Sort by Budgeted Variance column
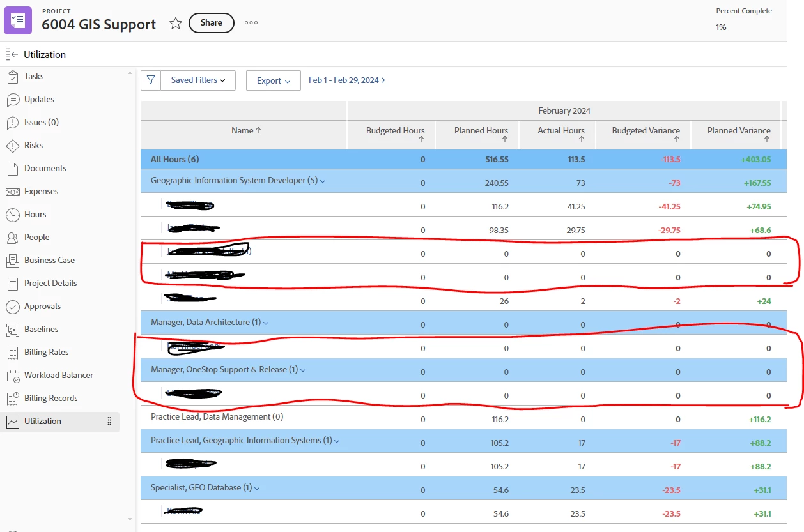This screenshot has width=804, height=532. [646, 134]
